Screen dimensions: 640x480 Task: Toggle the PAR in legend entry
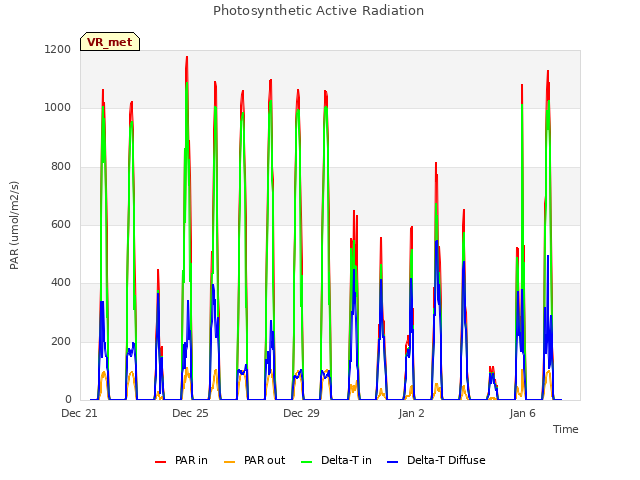[x=181, y=460]
